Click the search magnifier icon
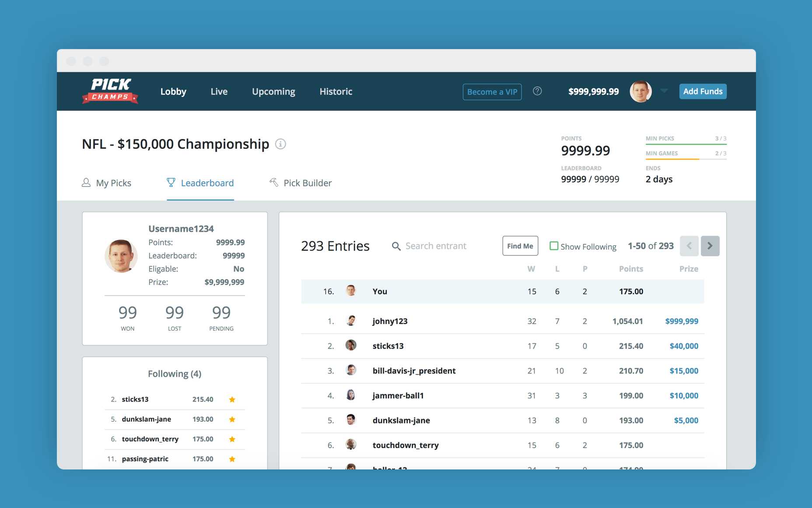812x508 pixels. point(396,246)
